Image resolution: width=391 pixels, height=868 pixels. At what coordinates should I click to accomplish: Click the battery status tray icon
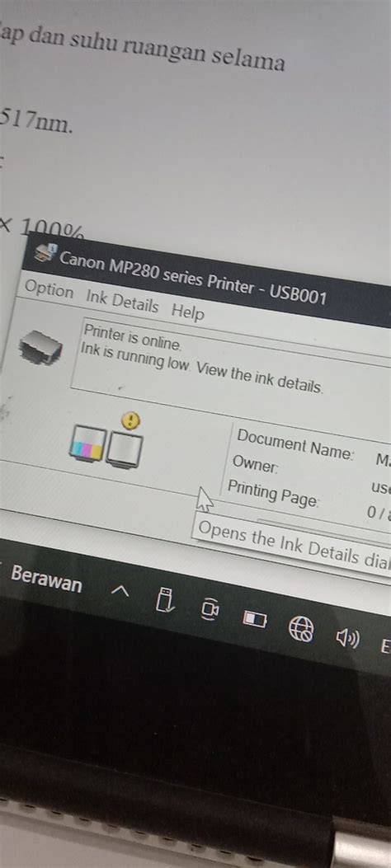(x=256, y=619)
